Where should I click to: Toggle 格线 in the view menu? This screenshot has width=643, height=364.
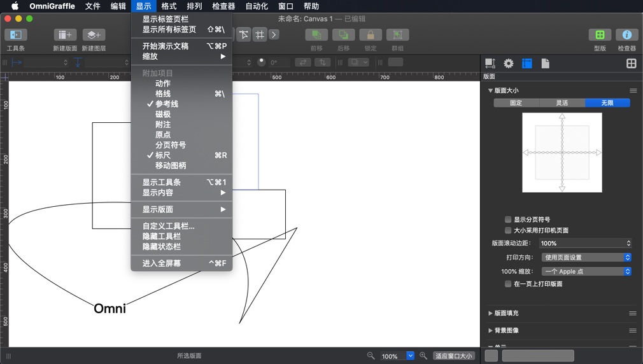pos(181,94)
